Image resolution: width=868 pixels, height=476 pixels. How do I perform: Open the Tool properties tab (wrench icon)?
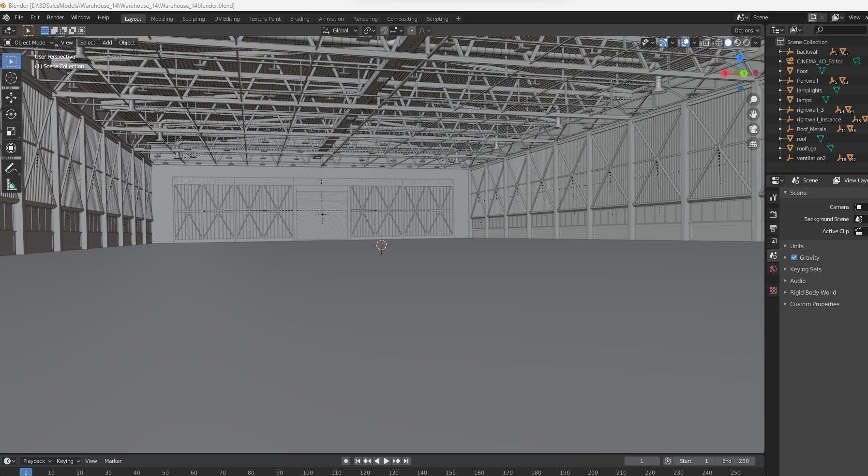pyautogui.click(x=773, y=197)
